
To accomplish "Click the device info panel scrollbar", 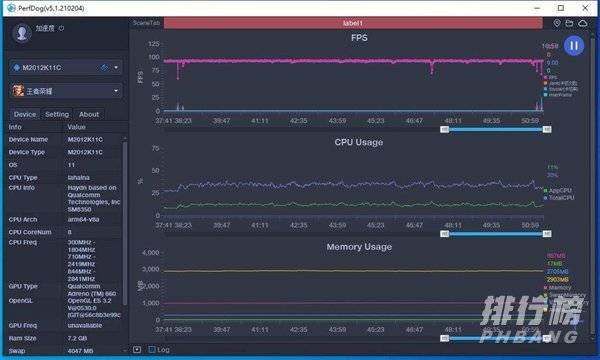I will pos(124,222).
